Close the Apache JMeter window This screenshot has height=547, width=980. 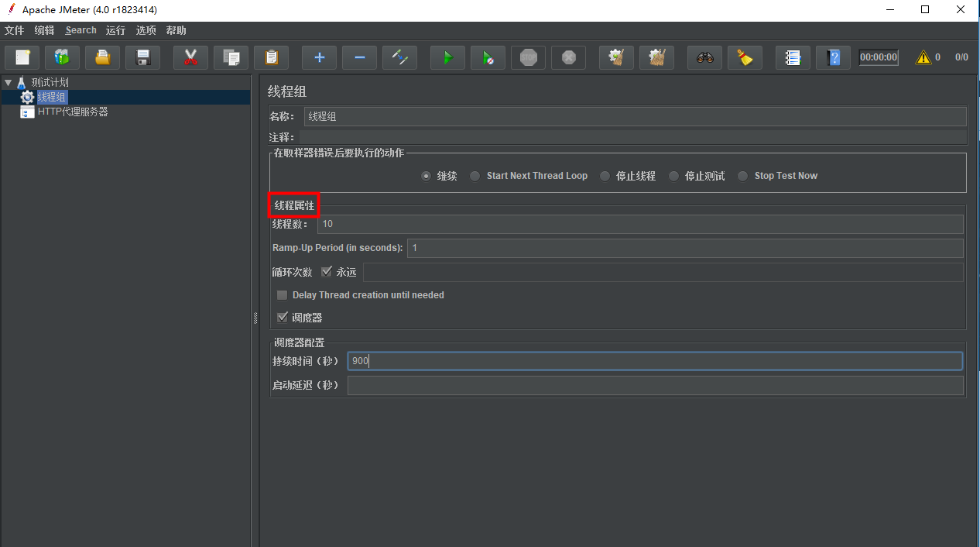tap(961, 10)
